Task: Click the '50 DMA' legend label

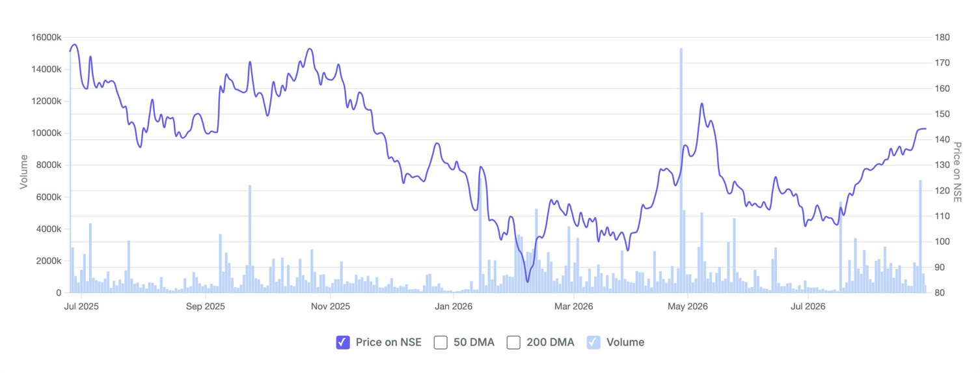Action: pyautogui.click(x=474, y=342)
